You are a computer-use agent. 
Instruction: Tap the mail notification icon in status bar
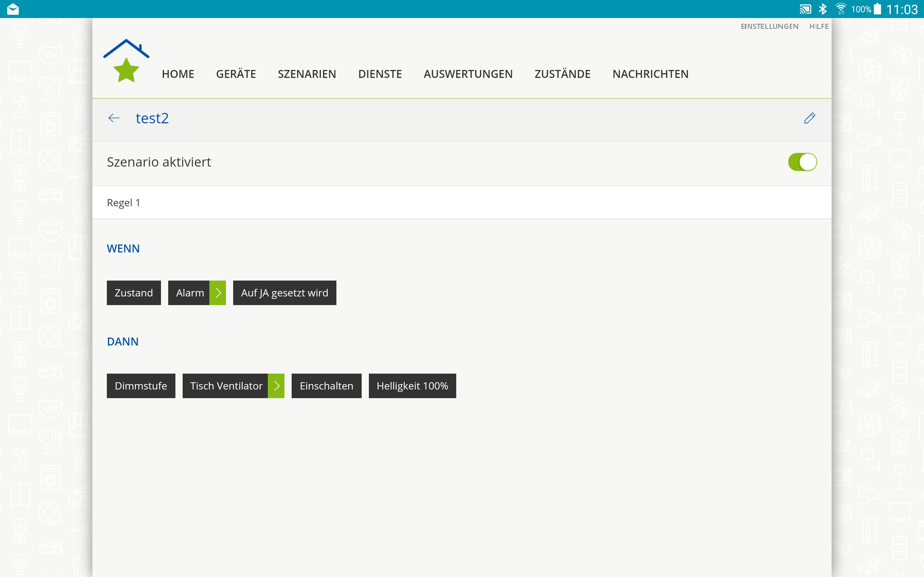[13, 9]
